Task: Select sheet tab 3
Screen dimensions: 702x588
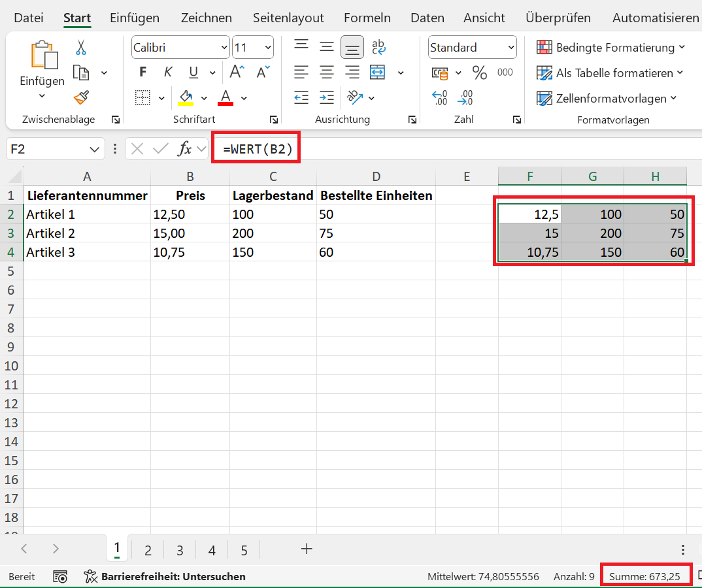Action: point(180,550)
